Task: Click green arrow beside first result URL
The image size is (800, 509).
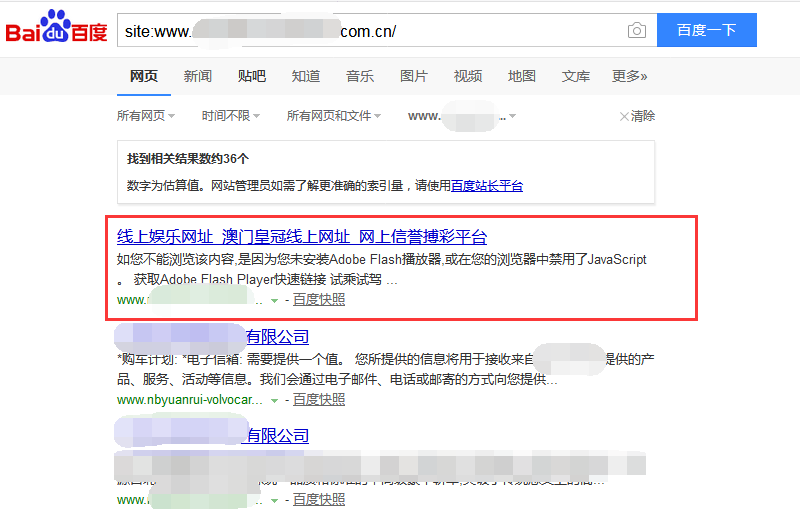Action: click(x=274, y=300)
